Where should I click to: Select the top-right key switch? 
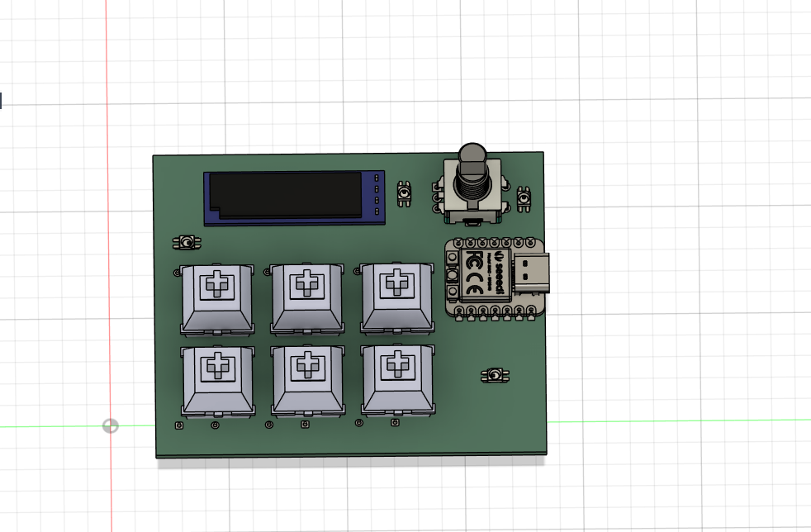[x=396, y=298]
